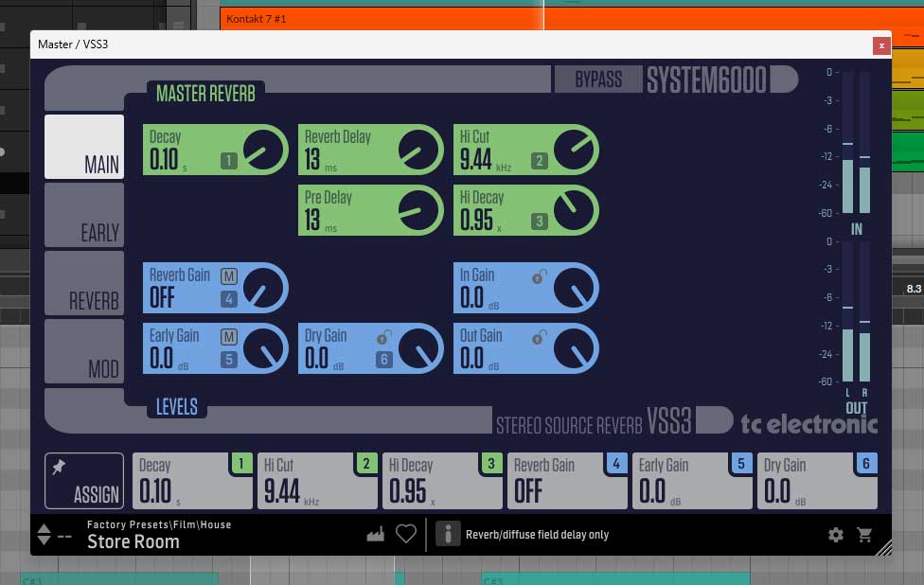Click assign badge 4 on Reverb Gain control
Viewport: 924px width, 585px height.
pos(229,299)
